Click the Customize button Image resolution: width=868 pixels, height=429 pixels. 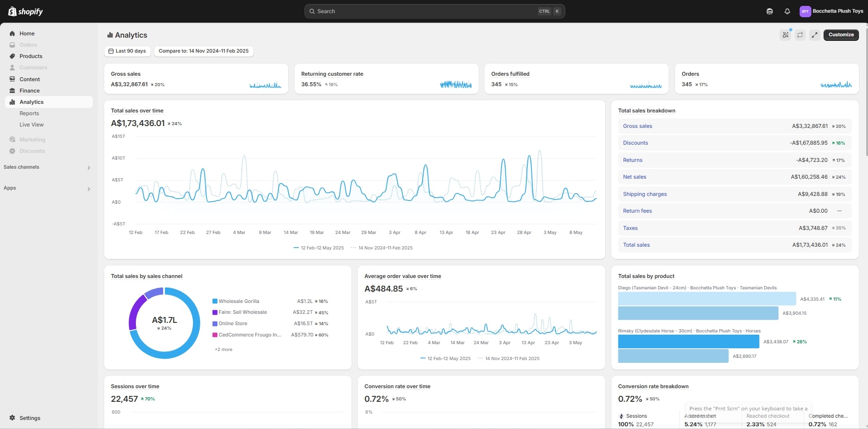(841, 35)
